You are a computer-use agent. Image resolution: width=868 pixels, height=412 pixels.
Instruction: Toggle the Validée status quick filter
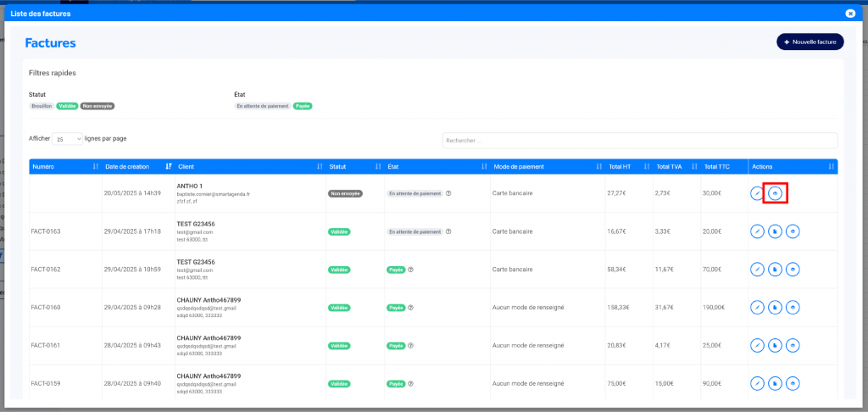coord(68,106)
